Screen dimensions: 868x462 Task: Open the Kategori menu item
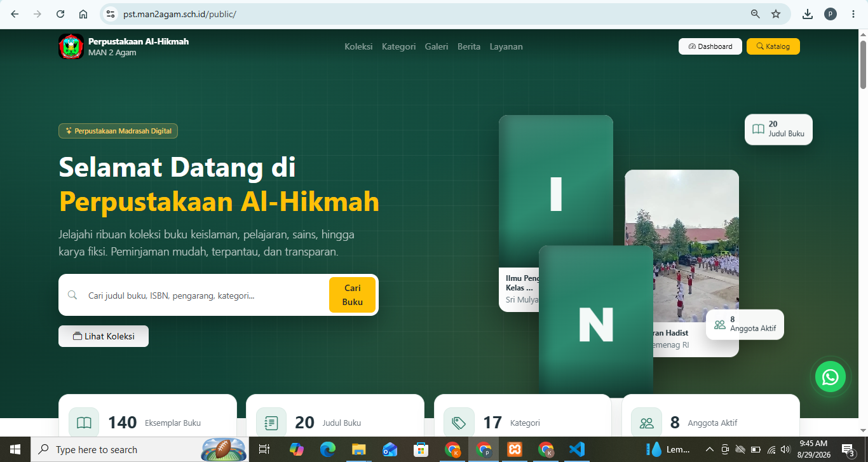pos(398,46)
